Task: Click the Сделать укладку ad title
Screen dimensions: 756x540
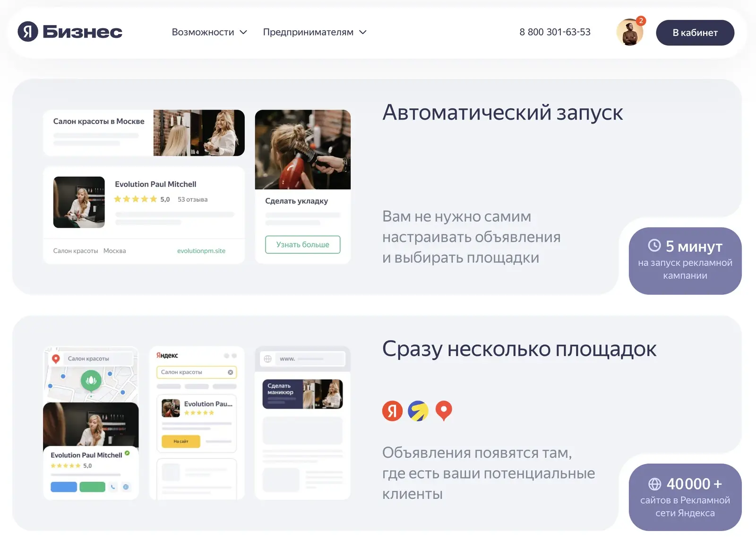Action: click(x=297, y=201)
